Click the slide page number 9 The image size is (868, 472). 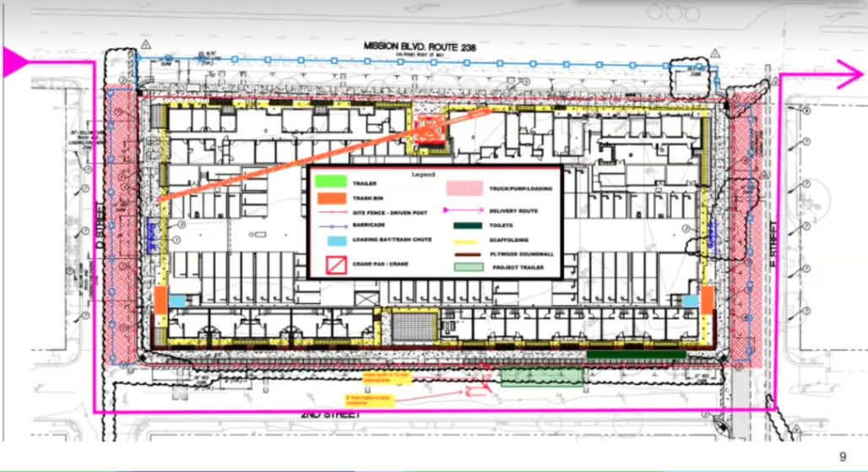tap(843, 456)
